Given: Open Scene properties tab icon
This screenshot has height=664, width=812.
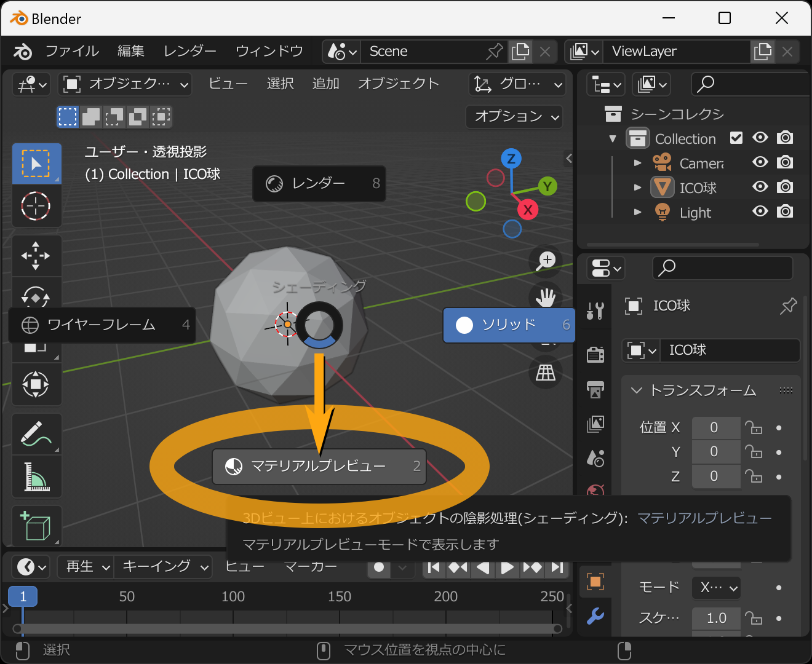Looking at the screenshot, I should pos(595,458).
